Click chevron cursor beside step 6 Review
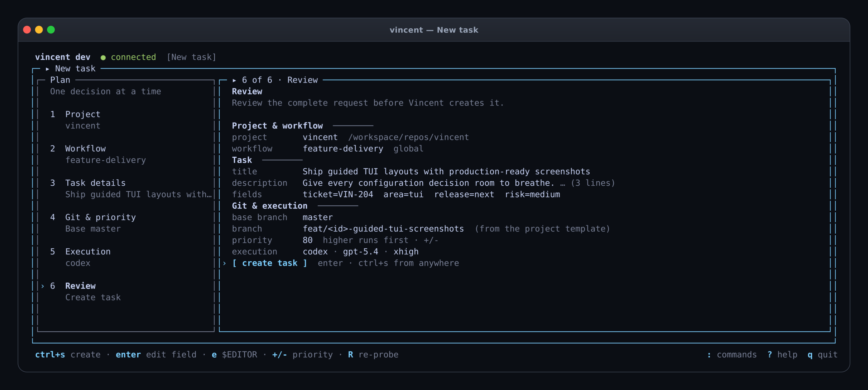The image size is (868, 390). click(x=42, y=286)
